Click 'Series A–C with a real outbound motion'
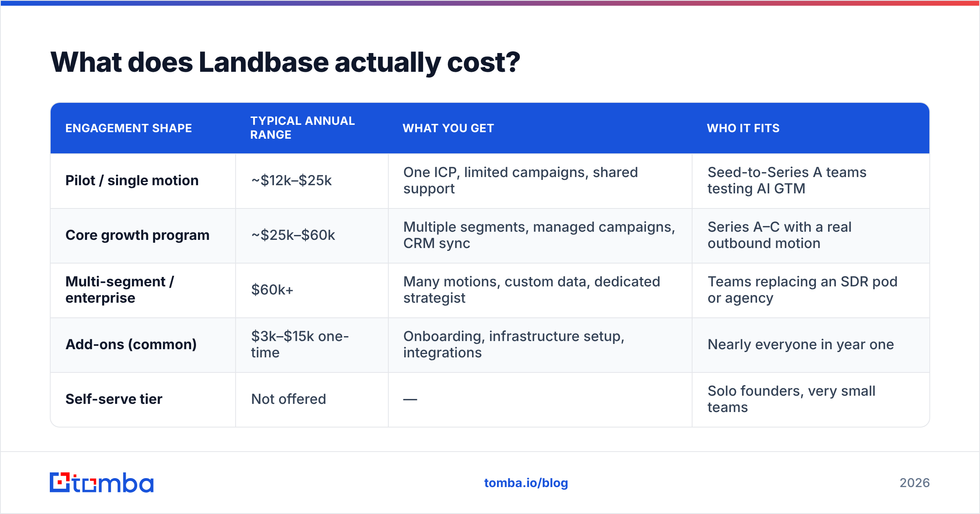 point(780,235)
